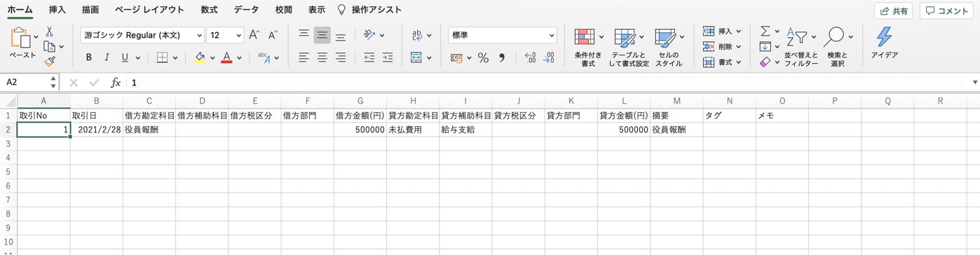Screen dimensions: 980x255
Task: Open the borders dropdown arrow
Action: pos(175,58)
